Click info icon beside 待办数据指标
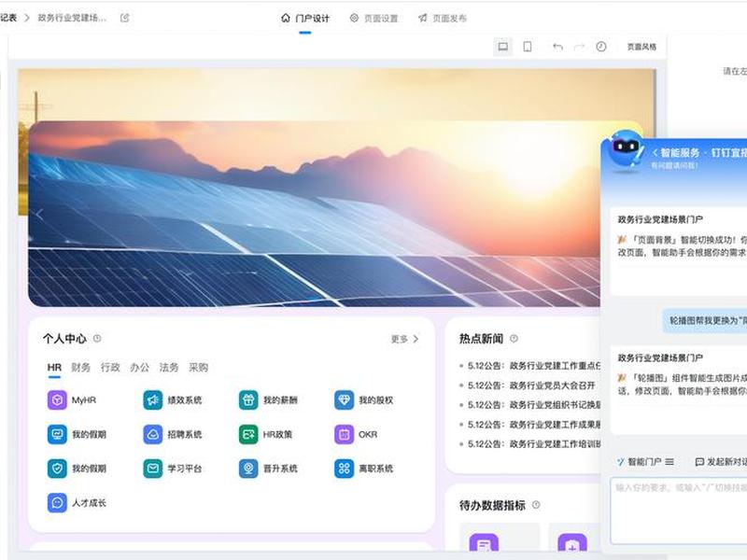747x560 pixels. pos(536,505)
